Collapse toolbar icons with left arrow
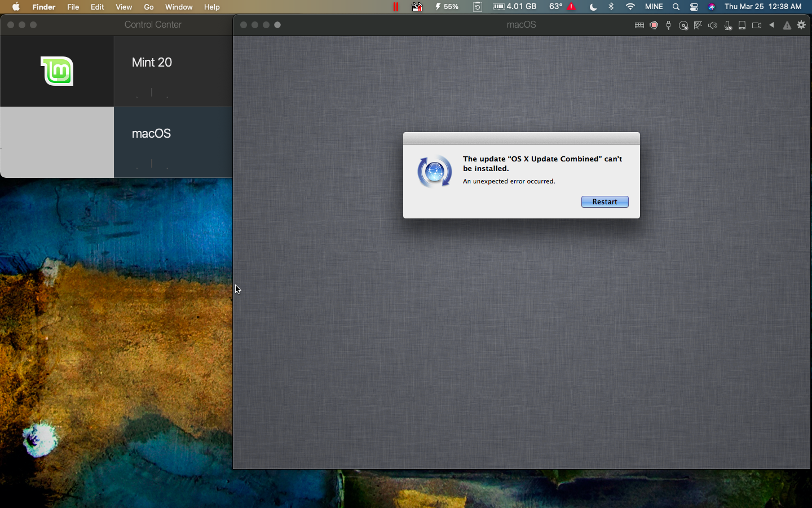The width and height of the screenshot is (812, 508). [772, 25]
